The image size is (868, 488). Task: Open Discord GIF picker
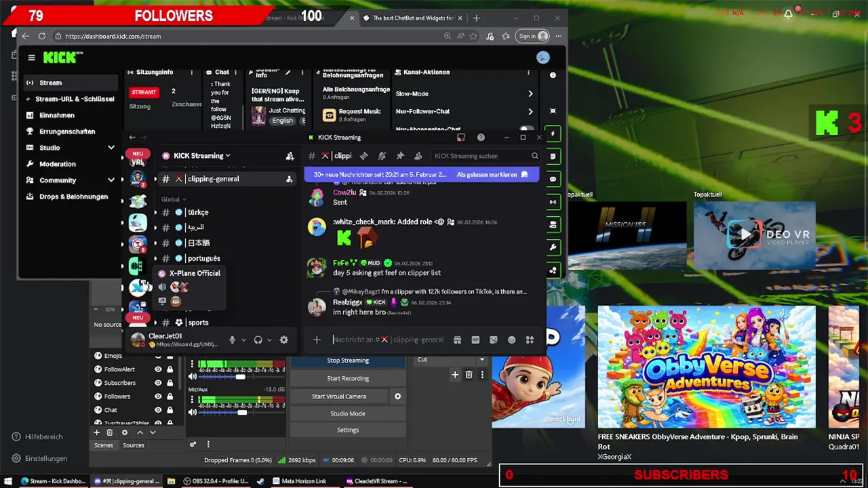(475, 340)
